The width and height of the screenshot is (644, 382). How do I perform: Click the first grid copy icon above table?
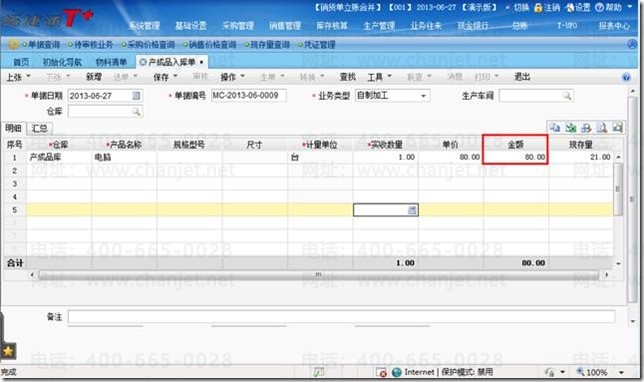[554, 127]
